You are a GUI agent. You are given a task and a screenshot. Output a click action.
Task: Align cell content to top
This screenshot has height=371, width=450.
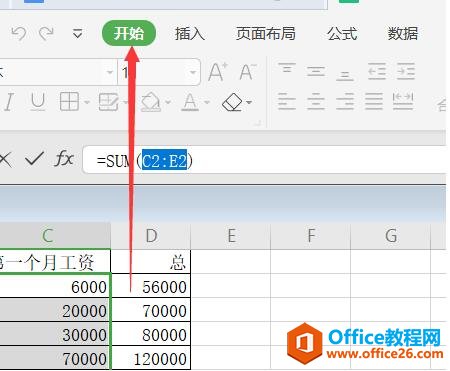(287, 68)
